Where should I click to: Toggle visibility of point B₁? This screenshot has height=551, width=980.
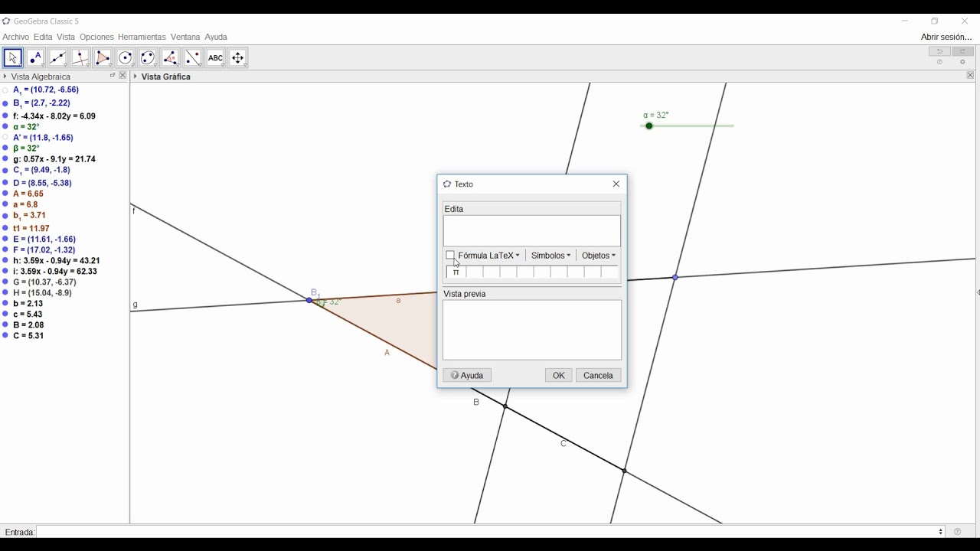[5, 103]
